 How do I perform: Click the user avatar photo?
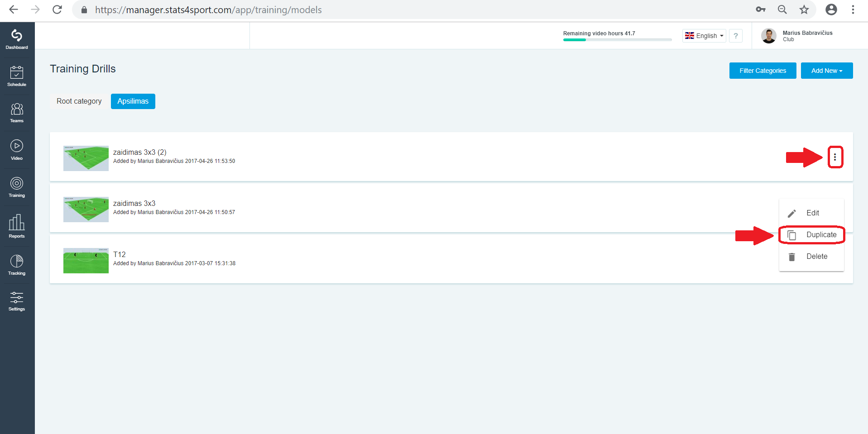pos(769,36)
